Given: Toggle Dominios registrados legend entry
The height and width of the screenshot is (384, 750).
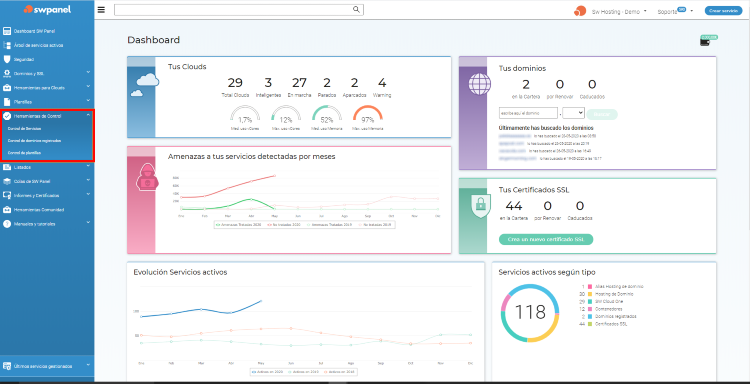Looking at the screenshot, I should [612, 317].
